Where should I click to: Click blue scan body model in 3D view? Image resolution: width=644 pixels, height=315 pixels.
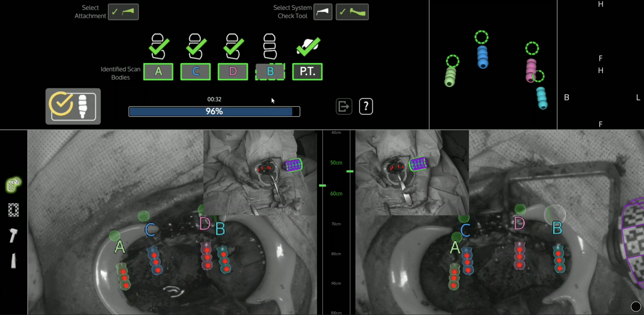[x=482, y=57]
